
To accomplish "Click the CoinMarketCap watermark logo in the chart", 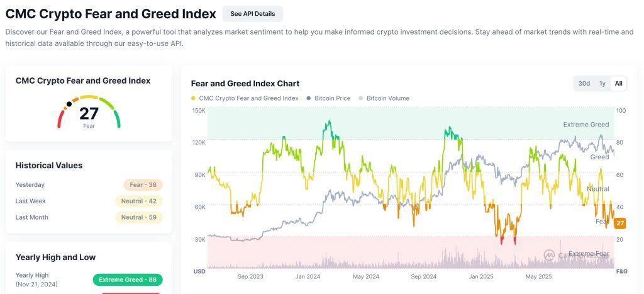I will tap(549, 254).
